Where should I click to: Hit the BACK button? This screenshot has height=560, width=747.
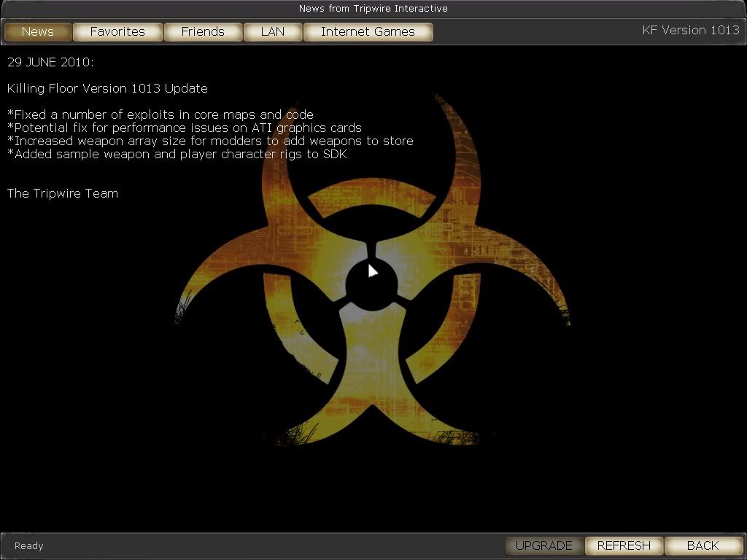coord(703,545)
